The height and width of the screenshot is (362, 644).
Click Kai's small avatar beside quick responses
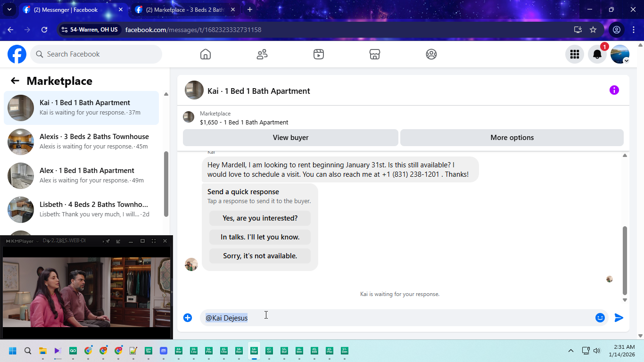coord(191,264)
